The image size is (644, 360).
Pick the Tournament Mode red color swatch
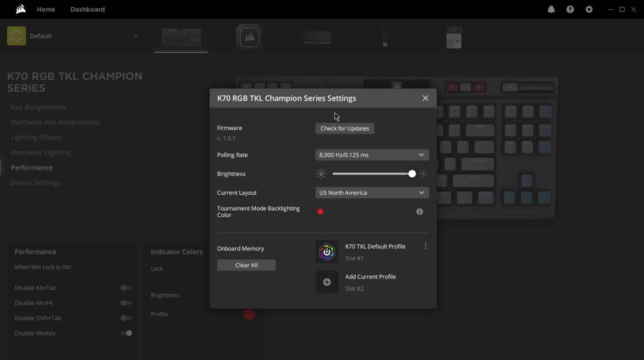point(321,212)
